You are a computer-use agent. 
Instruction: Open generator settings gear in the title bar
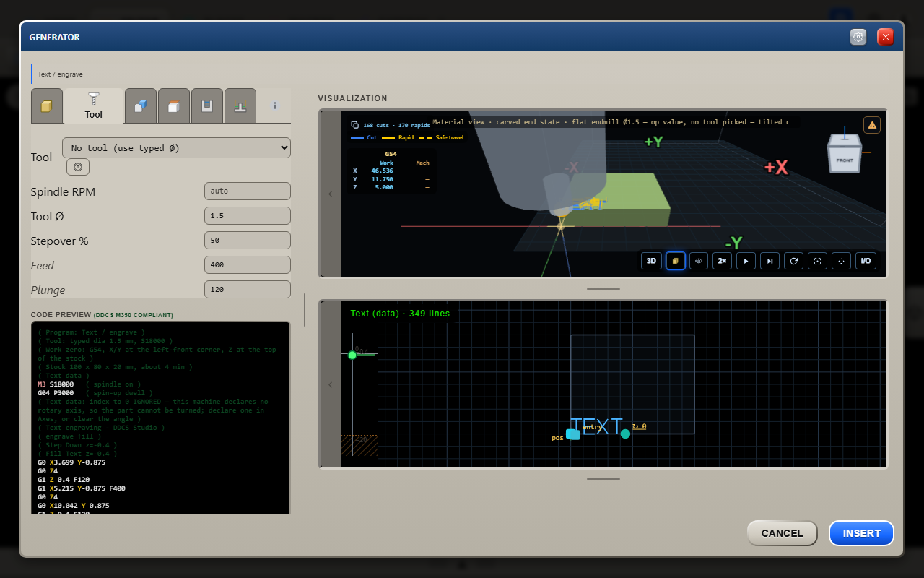point(858,37)
